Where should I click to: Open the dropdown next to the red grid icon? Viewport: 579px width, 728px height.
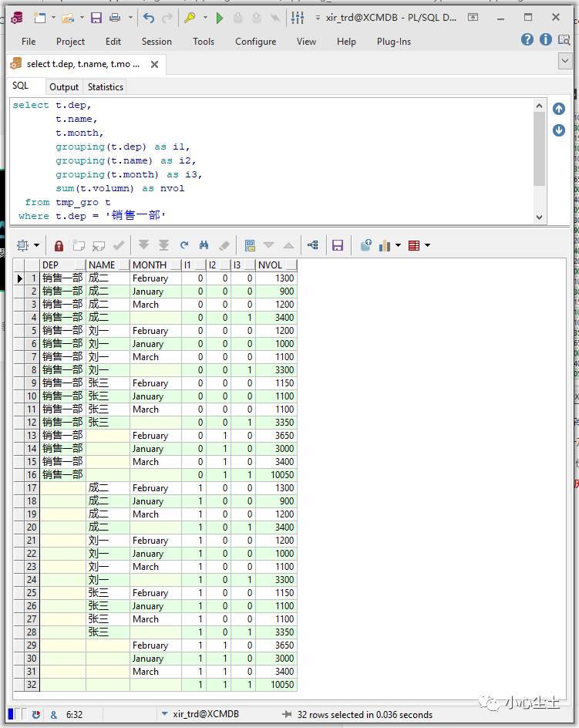(427, 245)
